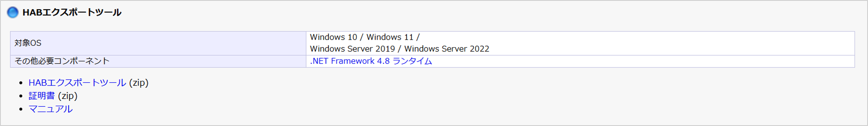Click the Windows 11 text

tap(389, 37)
